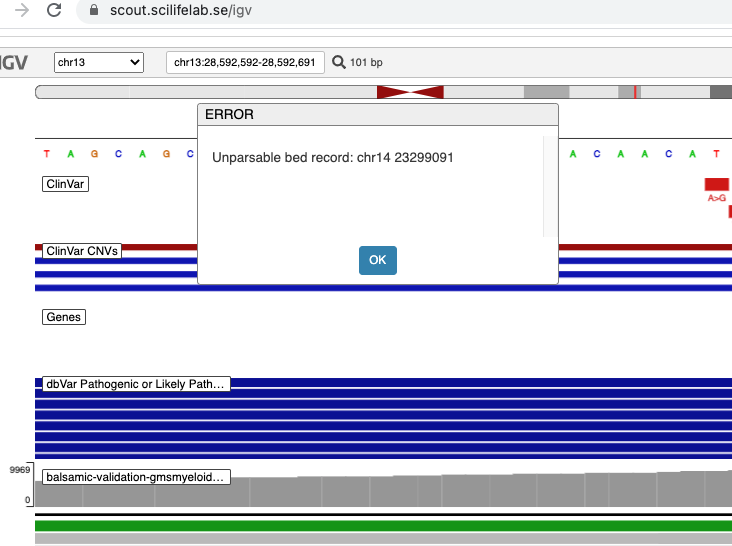Select the dbVar Pathogenic or Likely Path… label
The height and width of the screenshot is (546, 732).
(136, 384)
